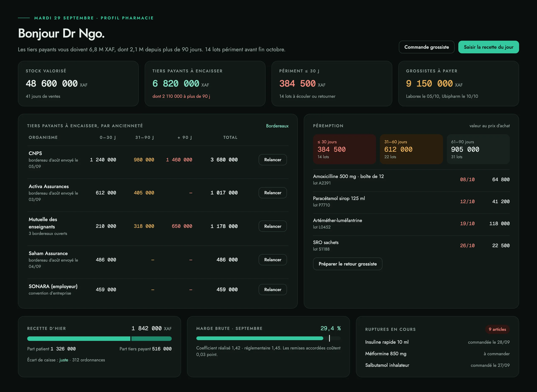Click the 0–30 J column header
Viewport: 537px width, 392px height.
108,137
